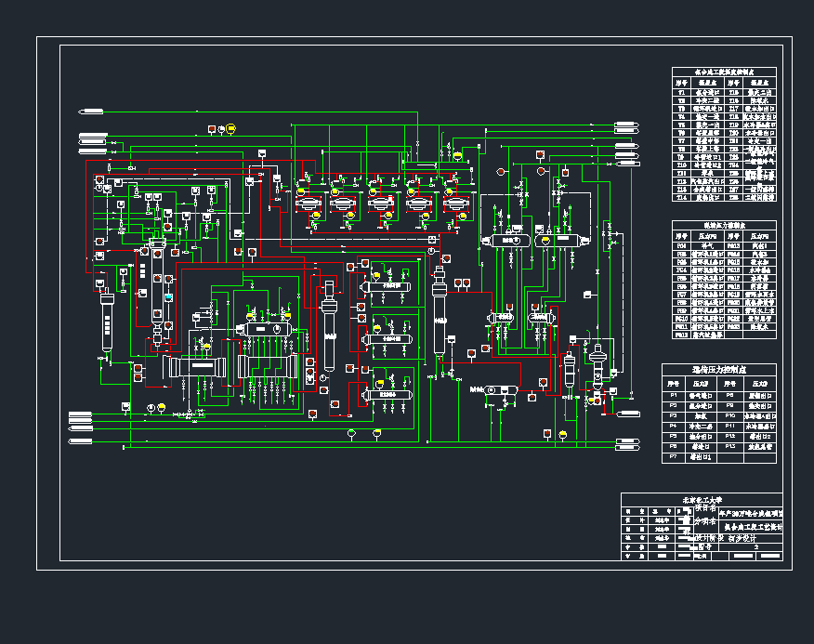Select the tall vertical vessel at far left
The height and width of the screenshot is (644, 814).
(x=106, y=322)
